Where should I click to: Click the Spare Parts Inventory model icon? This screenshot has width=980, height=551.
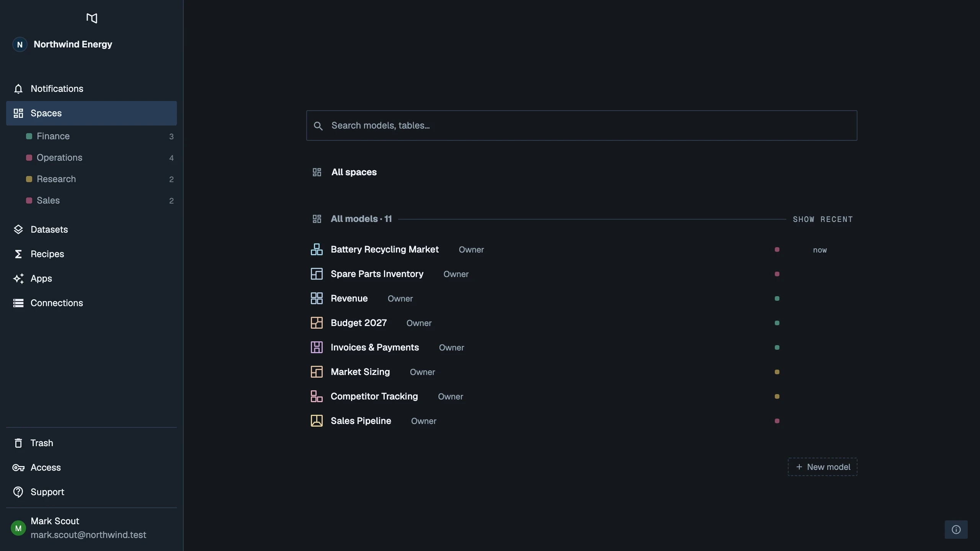coord(317,274)
